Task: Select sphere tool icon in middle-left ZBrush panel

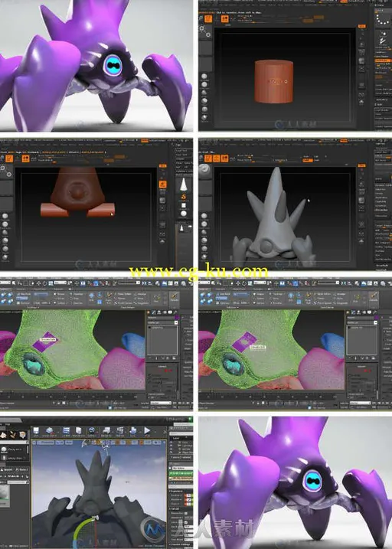Action: point(184,213)
